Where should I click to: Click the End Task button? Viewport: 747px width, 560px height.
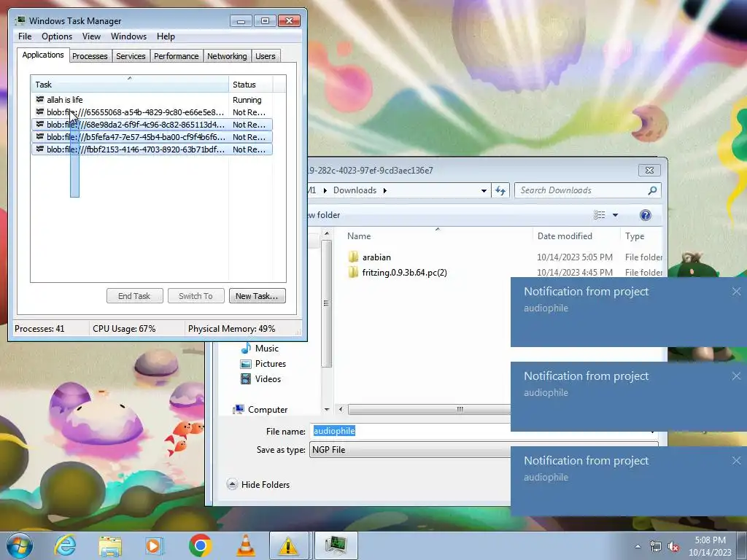pos(134,296)
